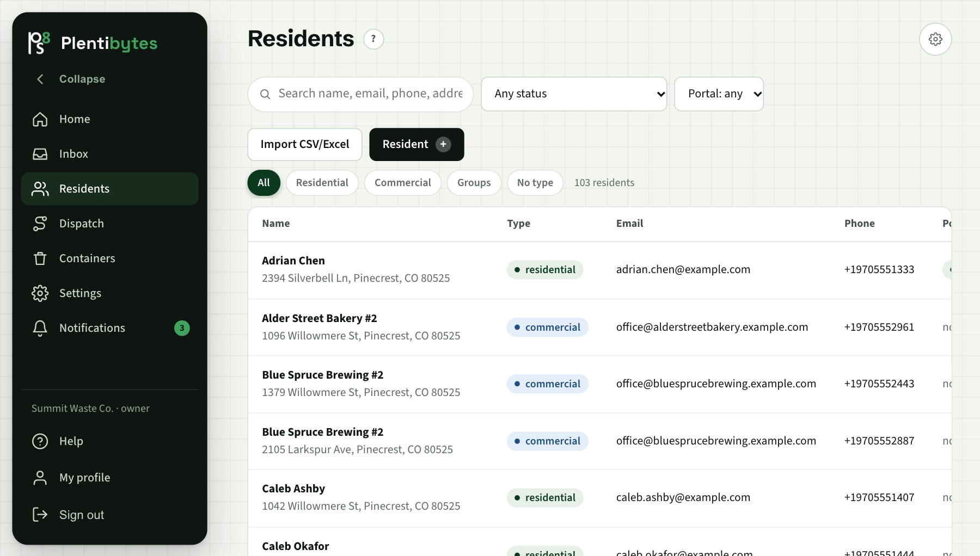Click the Phone column header
The image size is (980, 556).
860,224
